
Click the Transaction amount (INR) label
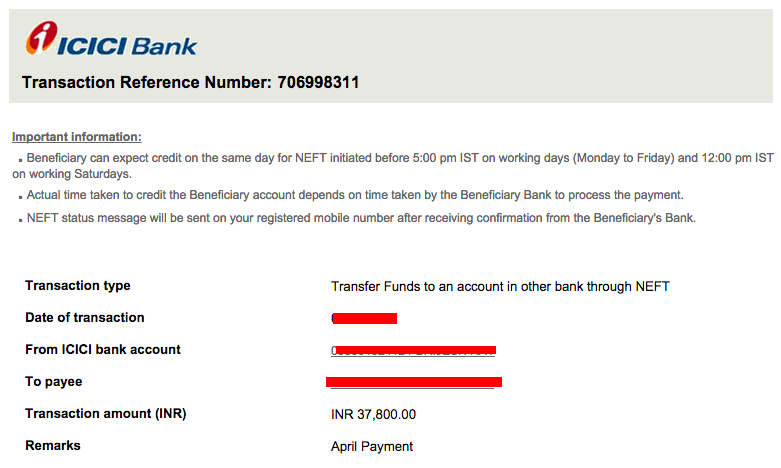106,414
